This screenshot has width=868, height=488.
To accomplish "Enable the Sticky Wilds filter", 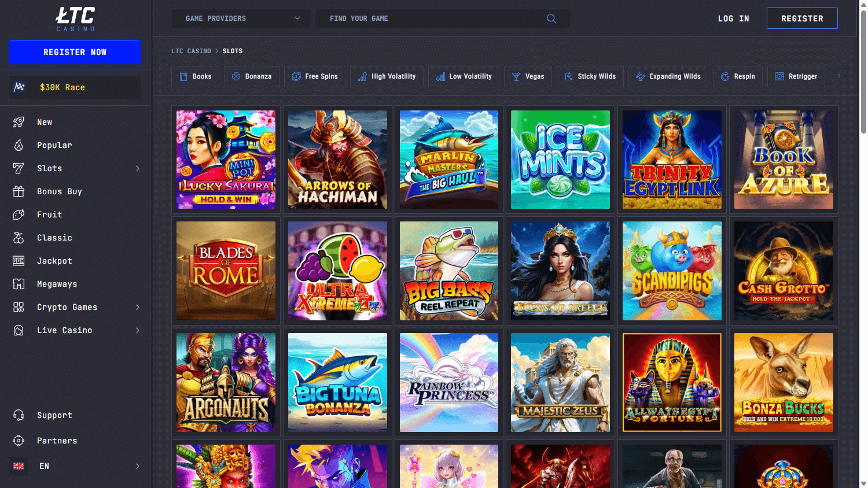I will pos(590,76).
